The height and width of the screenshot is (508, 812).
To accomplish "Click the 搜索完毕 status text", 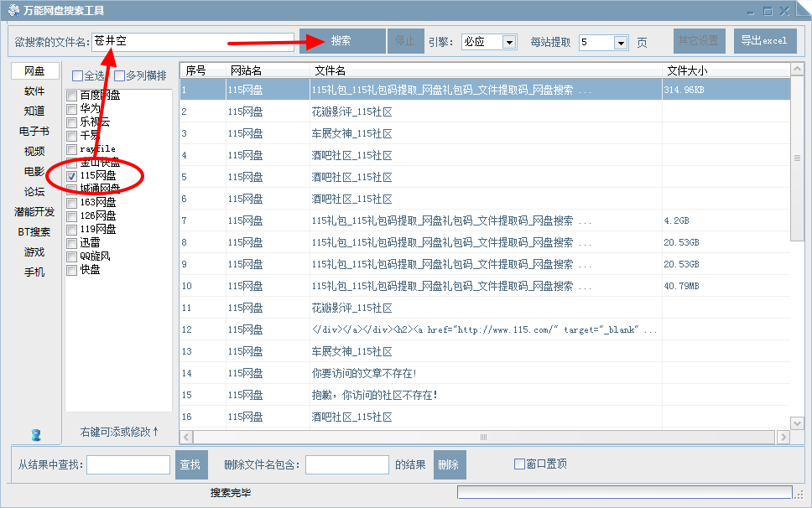I will [231, 493].
